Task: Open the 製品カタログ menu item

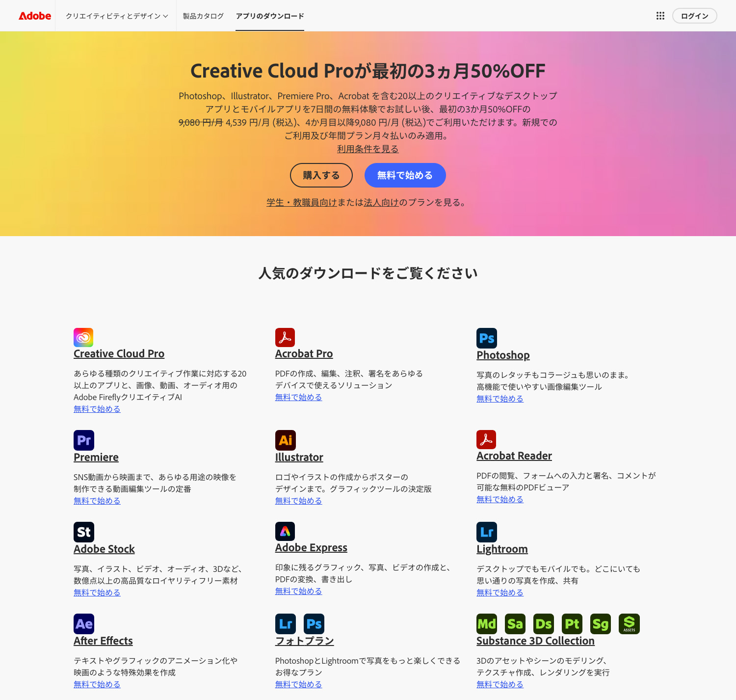Action: [x=203, y=15]
